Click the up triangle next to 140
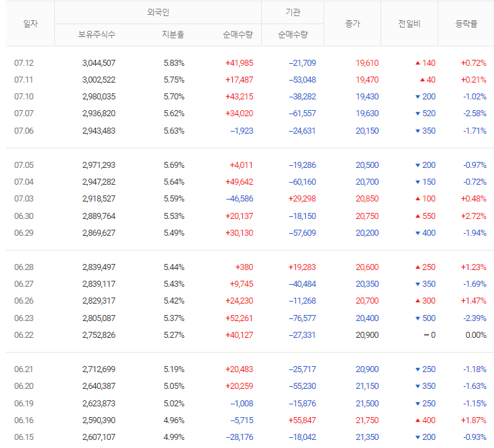 coord(417,63)
